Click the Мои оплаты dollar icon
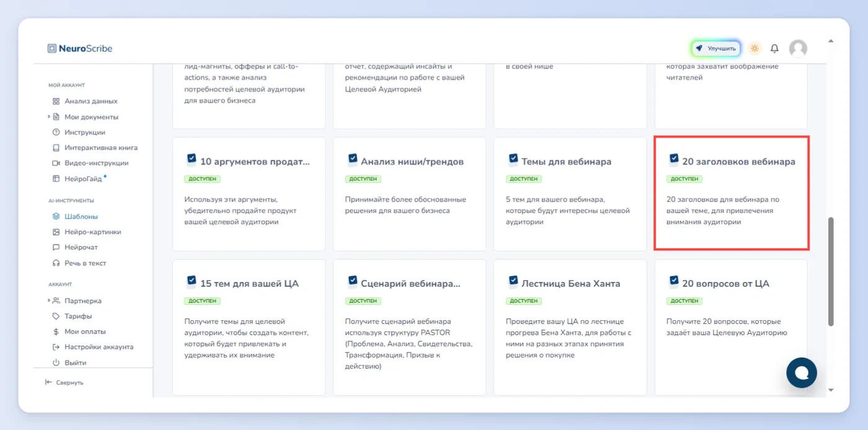 [56, 331]
